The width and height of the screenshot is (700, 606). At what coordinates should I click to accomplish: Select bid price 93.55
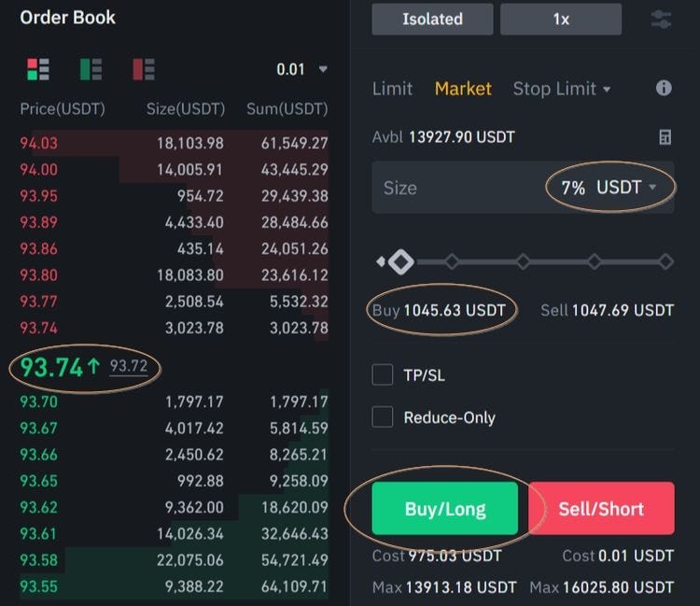pyautogui.click(x=39, y=586)
